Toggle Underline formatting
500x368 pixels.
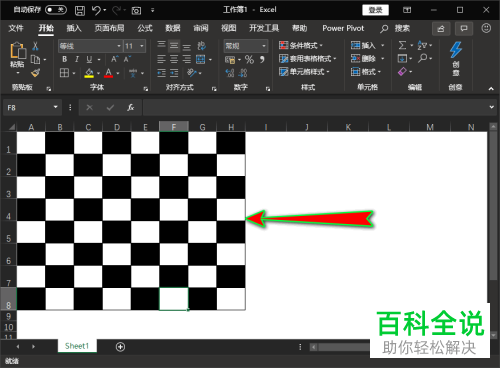pos(89,59)
